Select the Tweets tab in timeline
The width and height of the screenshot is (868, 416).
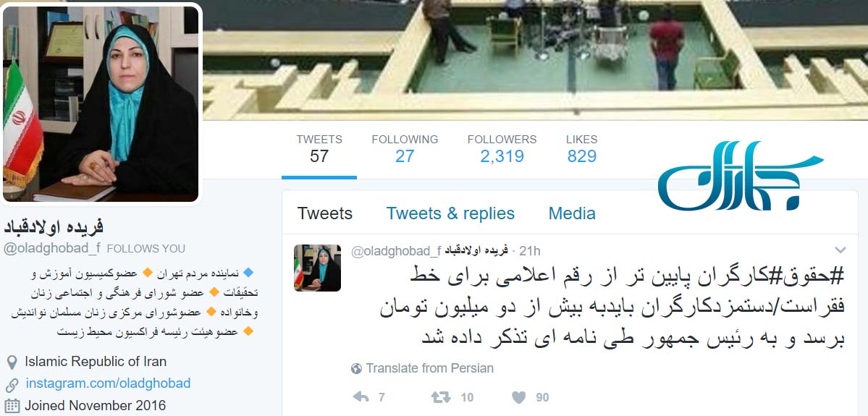324,213
